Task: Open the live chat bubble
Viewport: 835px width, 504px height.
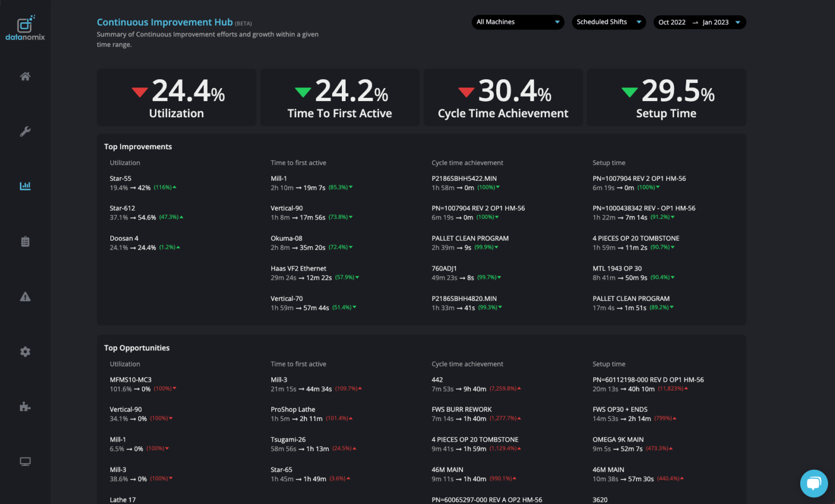Action: 814,483
